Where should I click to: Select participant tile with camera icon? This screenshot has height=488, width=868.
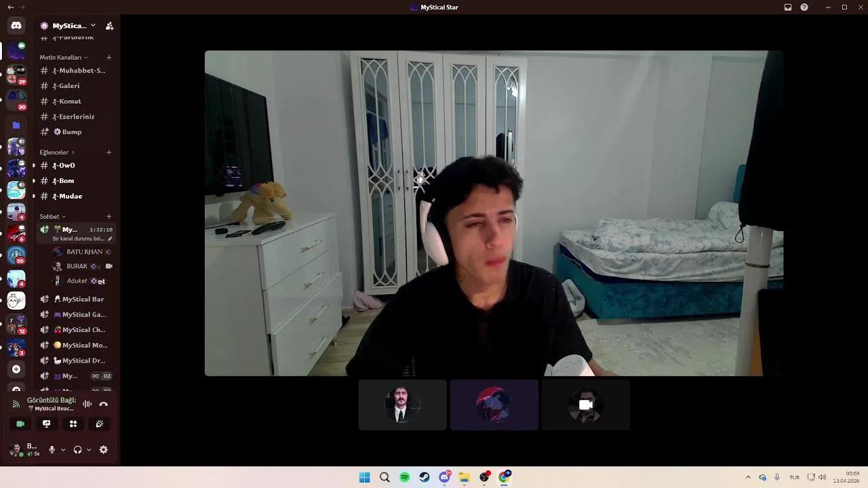click(586, 405)
